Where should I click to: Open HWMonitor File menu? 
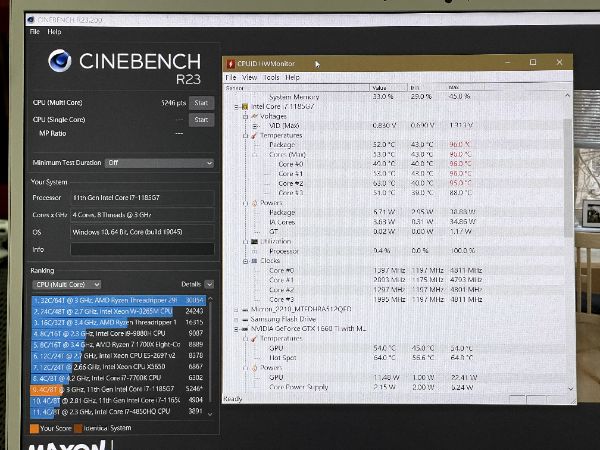(231, 78)
